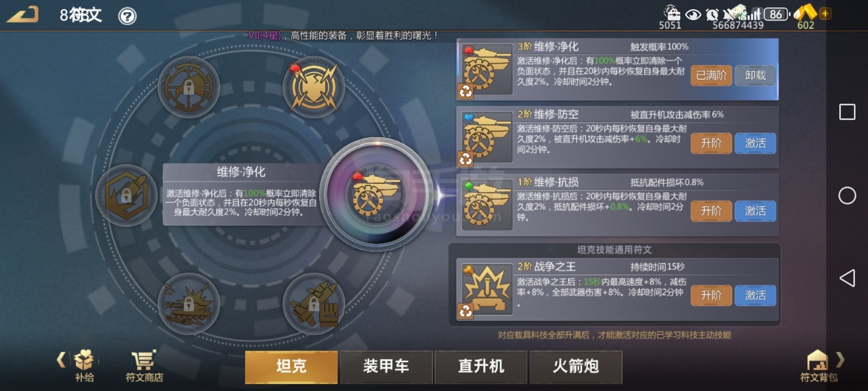Open the help question mark icon

coord(127,16)
